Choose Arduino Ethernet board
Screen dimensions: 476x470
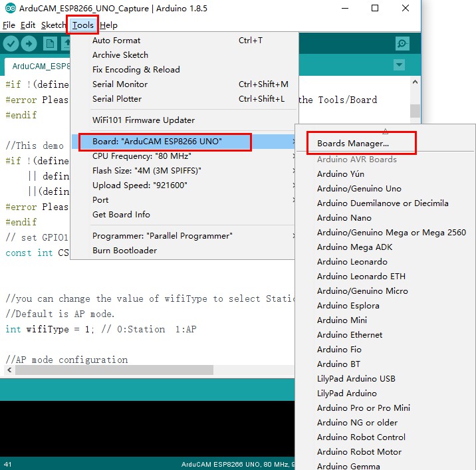coord(386,334)
